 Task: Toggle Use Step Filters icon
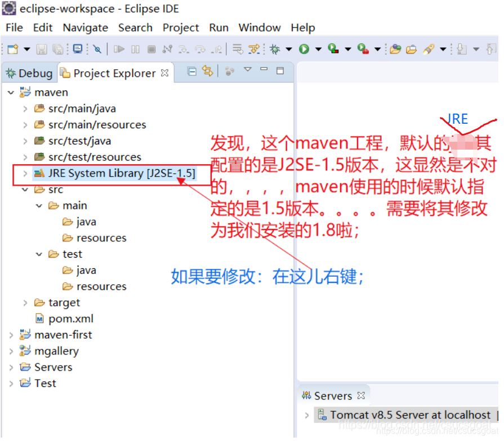pyautogui.click(x=254, y=49)
